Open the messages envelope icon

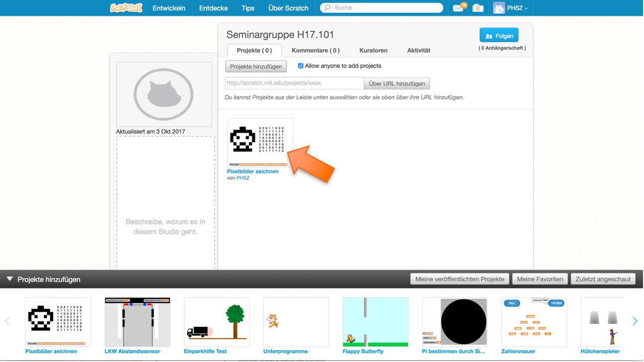[458, 8]
